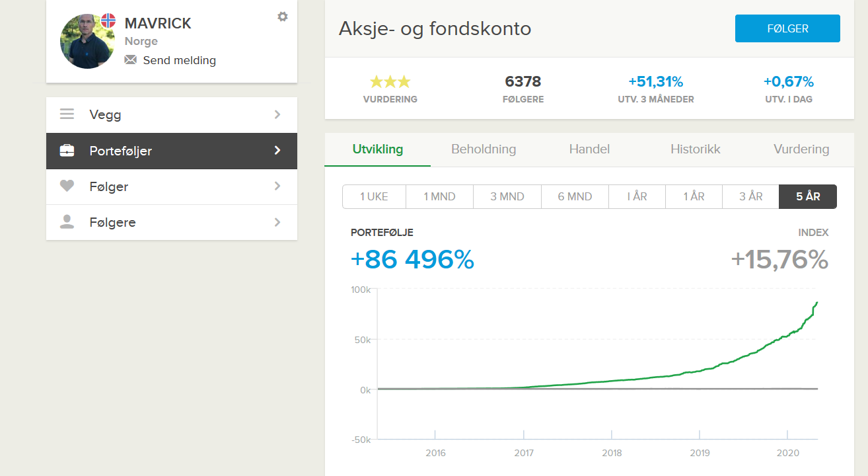Open MAVRICK's profile picture
868x476 pixels.
pos(88,41)
